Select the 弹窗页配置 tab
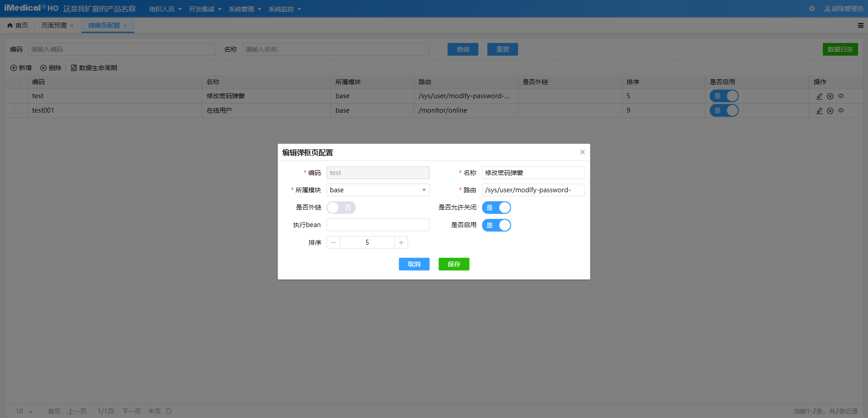The height and width of the screenshot is (418, 868). click(x=104, y=25)
